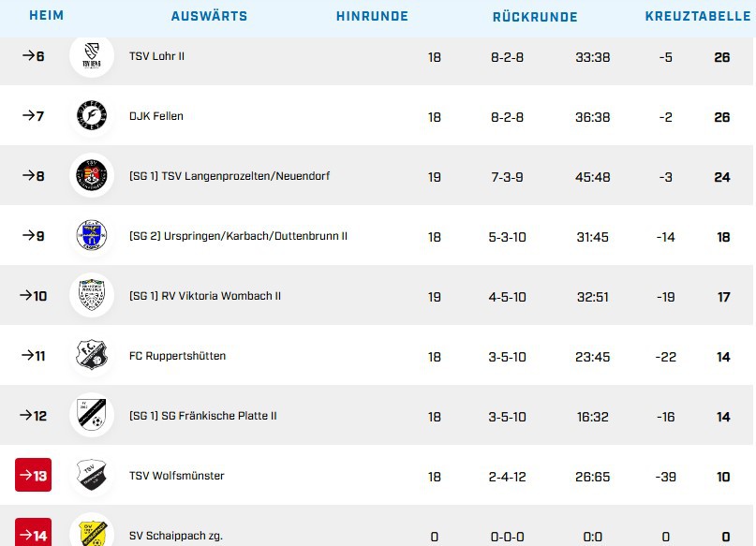Show the Kreuztabelle view
Viewport: 756px width, 546px height.
point(697,16)
